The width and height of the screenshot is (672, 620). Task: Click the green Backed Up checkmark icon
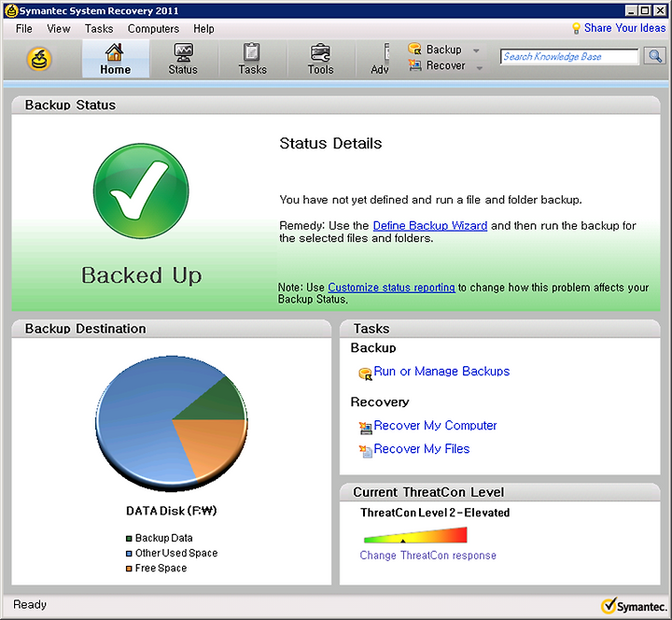pyautogui.click(x=141, y=190)
